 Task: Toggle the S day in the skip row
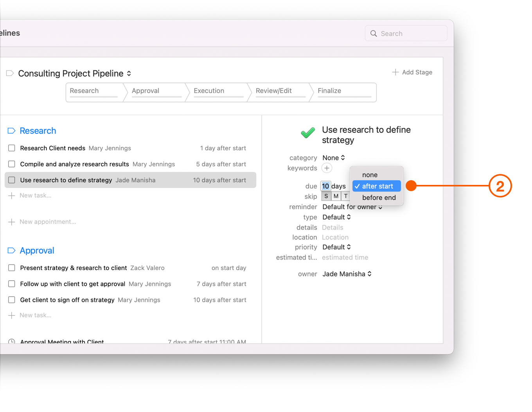pyautogui.click(x=326, y=196)
